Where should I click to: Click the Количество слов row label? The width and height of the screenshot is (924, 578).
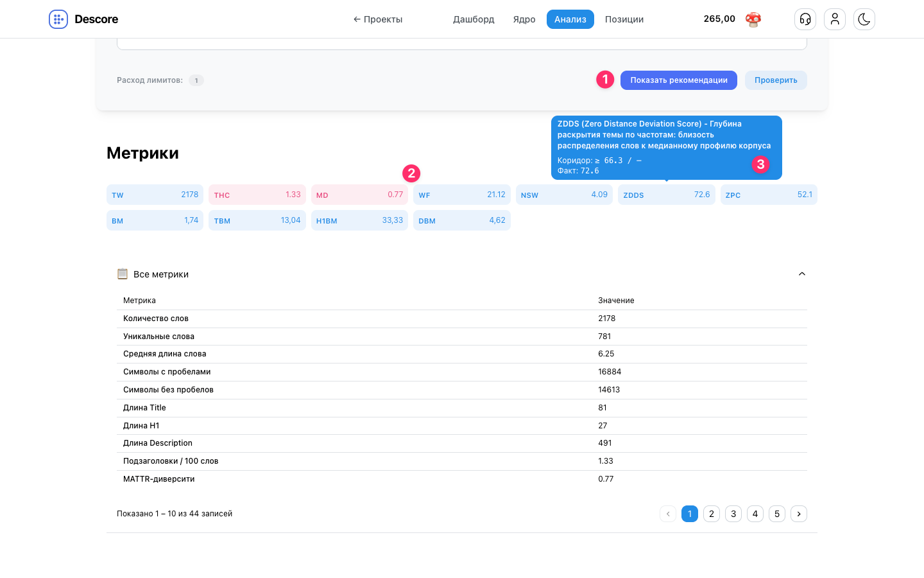(x=156, y=319)
